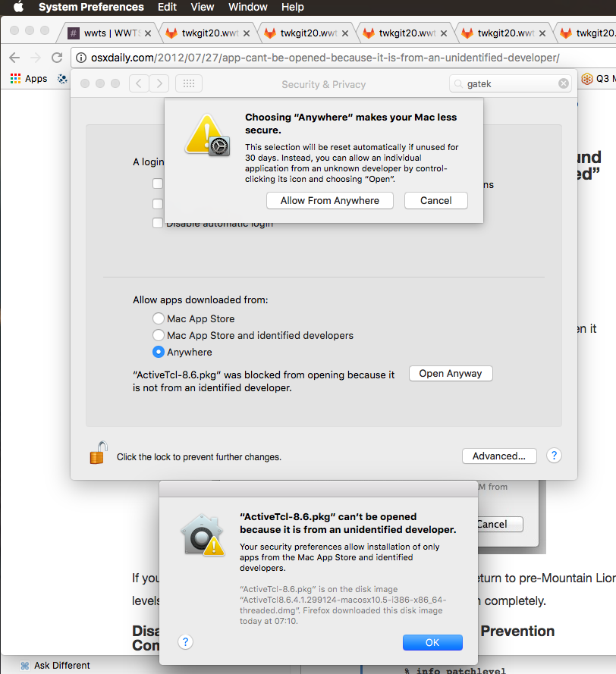Click OK in the ActiveTcl unidentified developer dialog
Viewport: 616px width, 674px height.
432,643
